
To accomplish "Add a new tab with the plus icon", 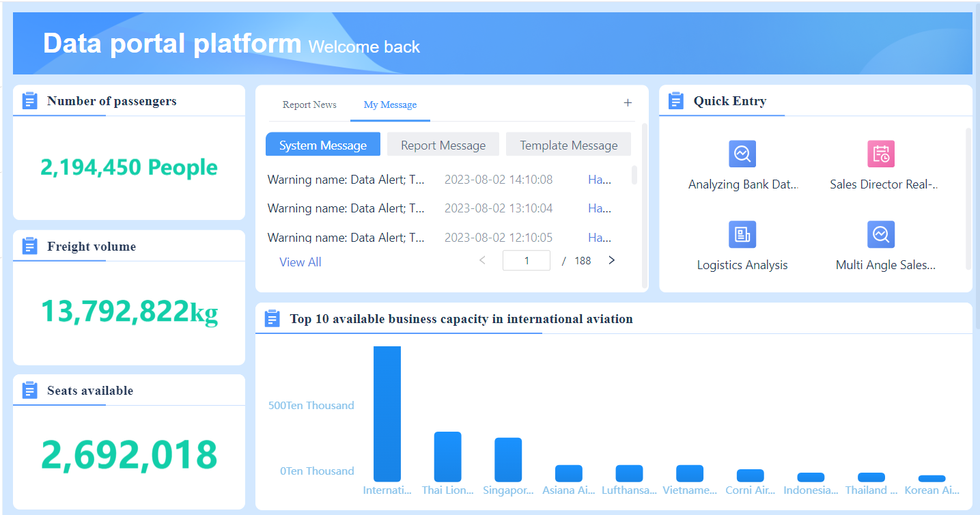I will (628, 103).
